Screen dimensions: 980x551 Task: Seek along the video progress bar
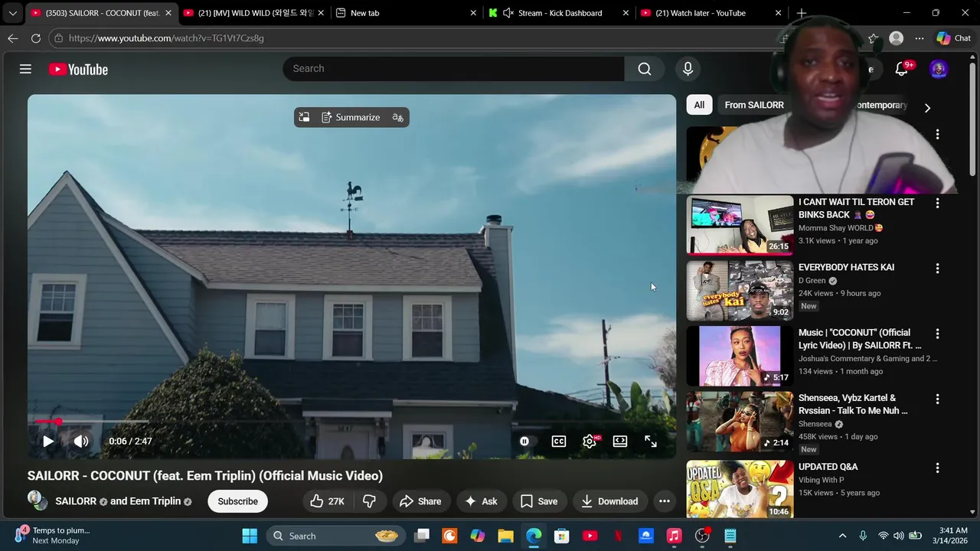pyautogui.click(x=351, y=421)
